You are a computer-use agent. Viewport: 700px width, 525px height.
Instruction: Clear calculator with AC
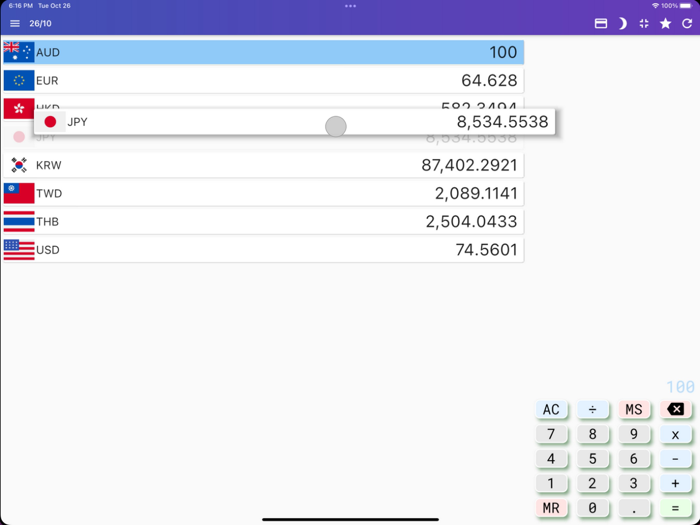[551, 409]
